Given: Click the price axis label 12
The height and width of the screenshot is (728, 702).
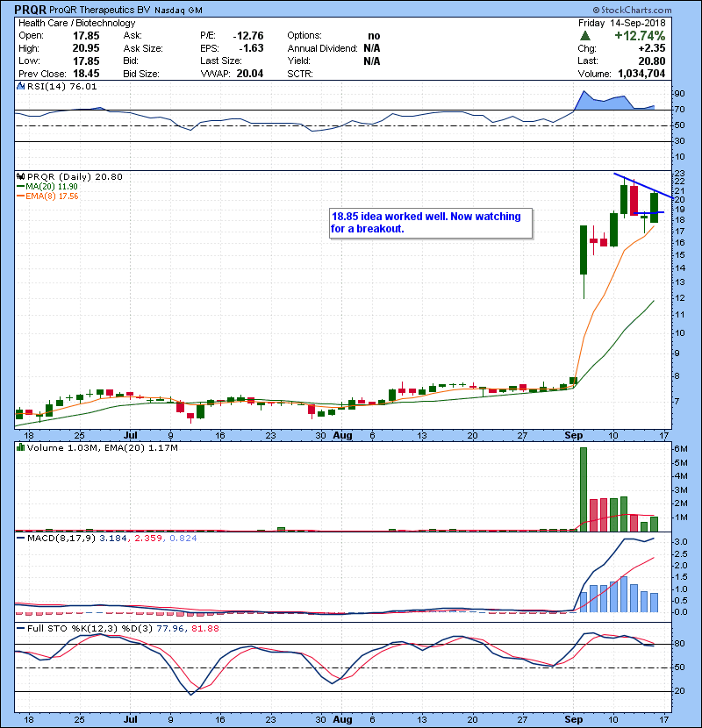Looking at the screenshot, I should pyautogui.click(x=679, y=298).
